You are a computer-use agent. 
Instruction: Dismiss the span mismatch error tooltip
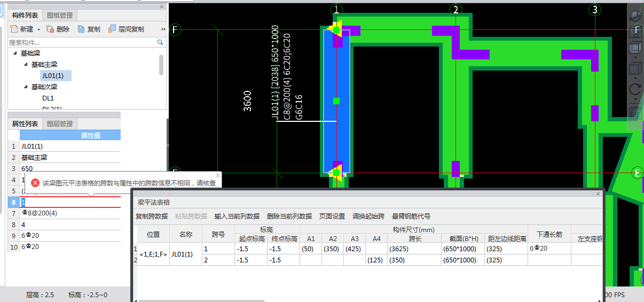tap(217, 175)
